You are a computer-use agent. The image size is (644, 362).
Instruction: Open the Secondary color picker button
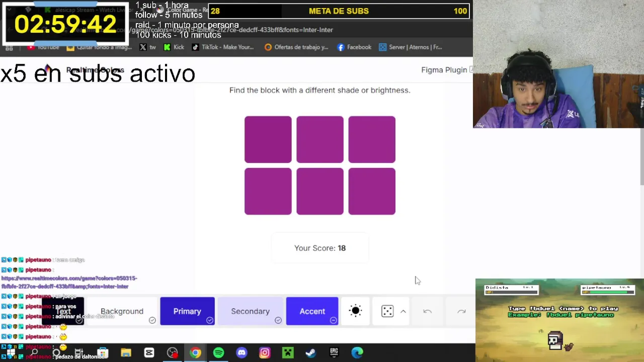(250, 311)
